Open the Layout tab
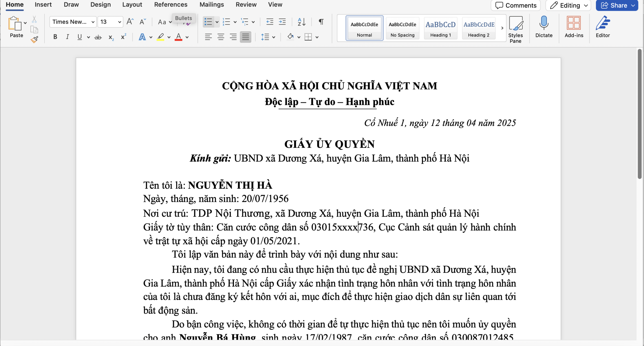This screenshot has width=644, height=346. point(132,5)
